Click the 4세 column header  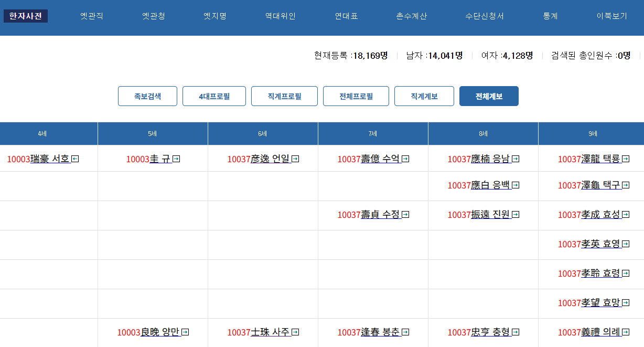point(49,134)
